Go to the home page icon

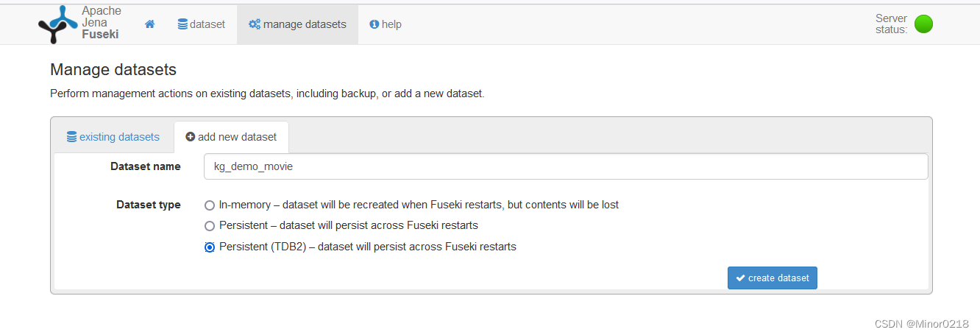click(150, 24)
